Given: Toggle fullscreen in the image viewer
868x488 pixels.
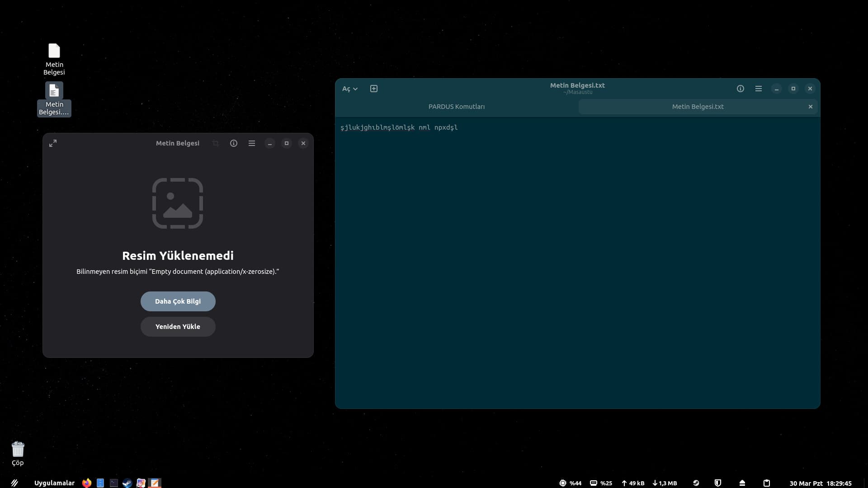Looking at the screenshot, I should coord(53,143).
